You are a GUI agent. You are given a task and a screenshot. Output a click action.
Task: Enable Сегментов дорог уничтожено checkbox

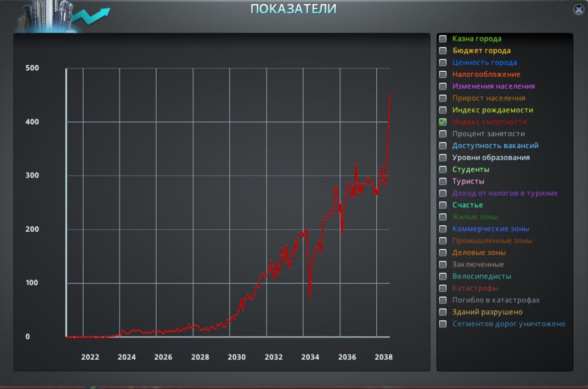443,324
